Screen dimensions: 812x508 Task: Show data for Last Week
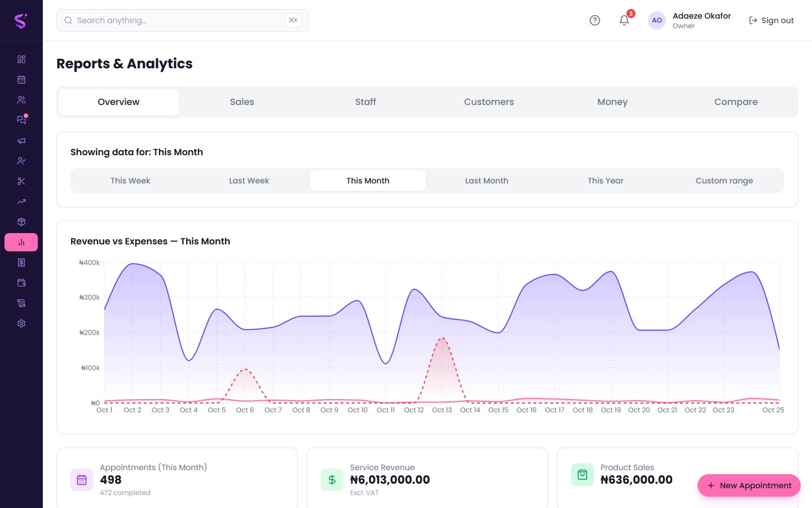coord(249,181)
